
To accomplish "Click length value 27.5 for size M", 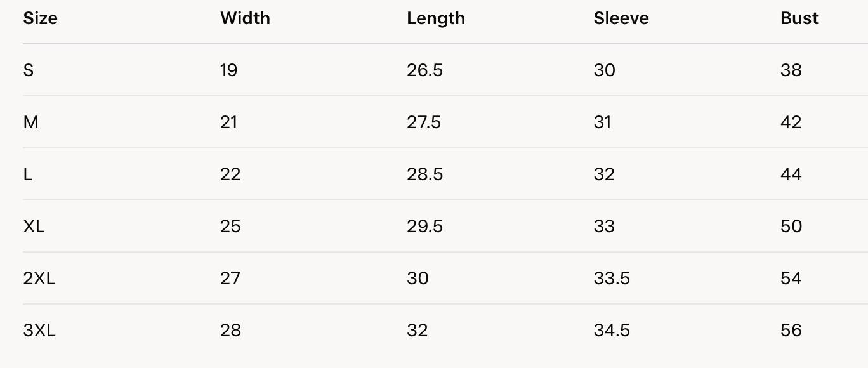I will 424,122.
